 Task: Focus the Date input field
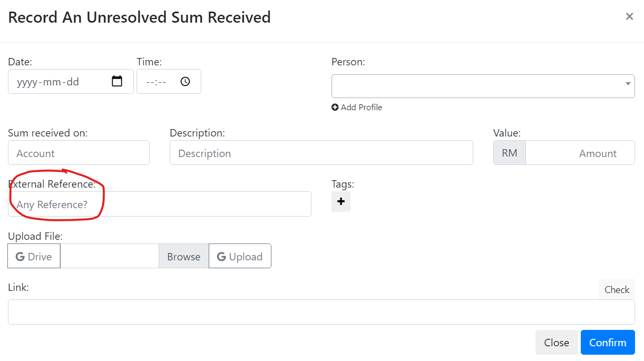click(71, 82)
